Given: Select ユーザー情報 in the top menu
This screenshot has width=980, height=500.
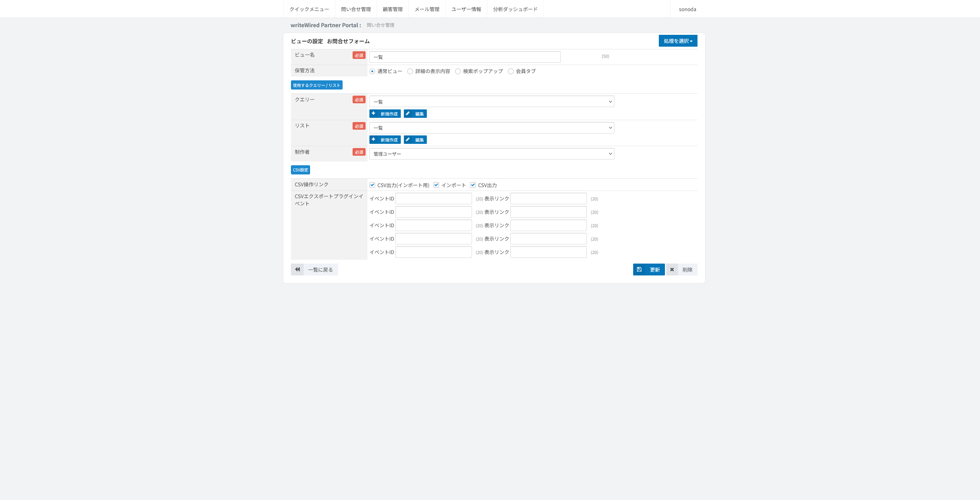Looking at the screenshot, I should [466, 9].
